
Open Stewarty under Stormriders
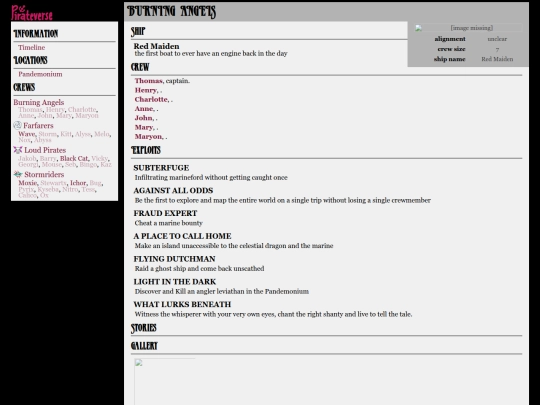coord(53,183)
